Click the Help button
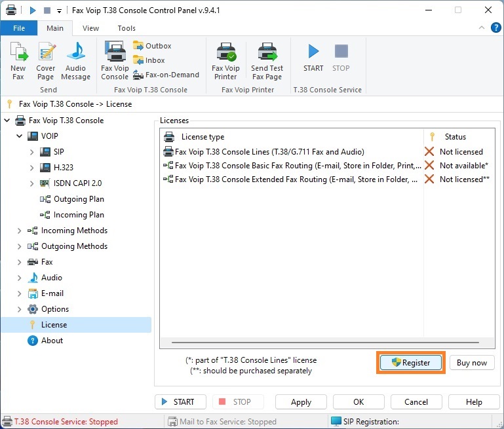Image resolution: width=504 pixels, height=429 pixels. point(474,402)
